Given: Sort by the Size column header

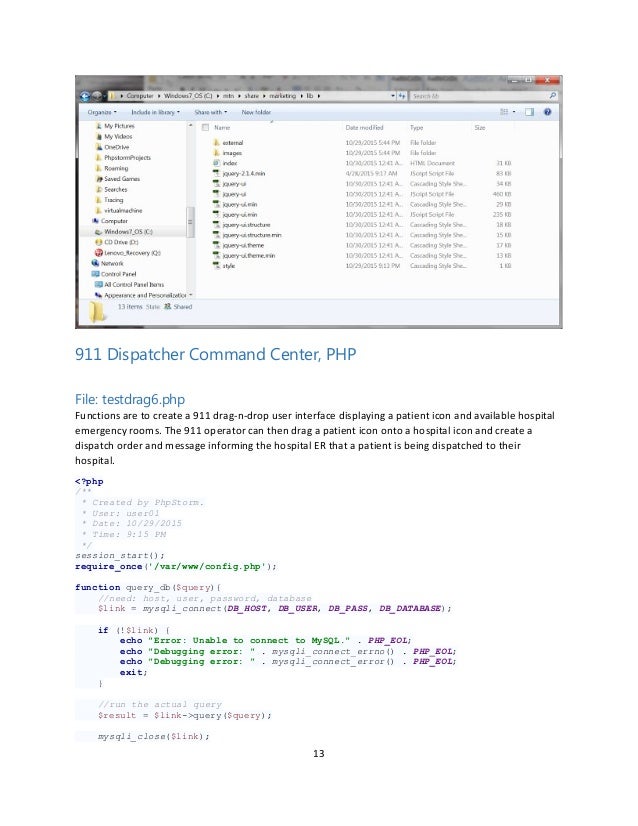Looking at the screenshot, I should [480, 127].
